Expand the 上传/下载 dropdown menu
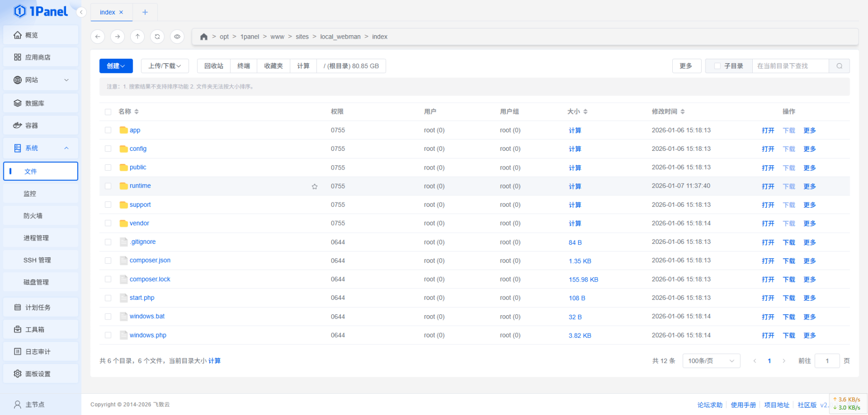This screenshot has height=415, width=868. coord(164,66)
